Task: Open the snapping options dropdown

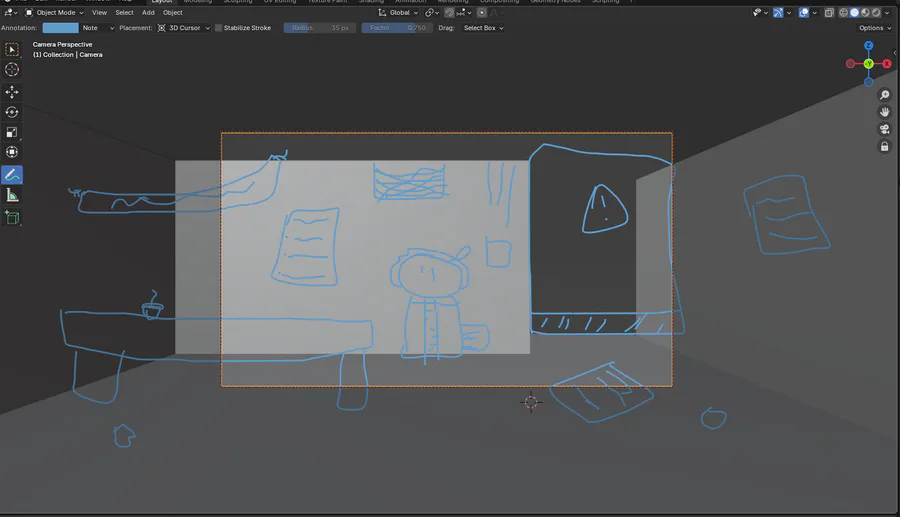Action: click(x=464, y=13)
